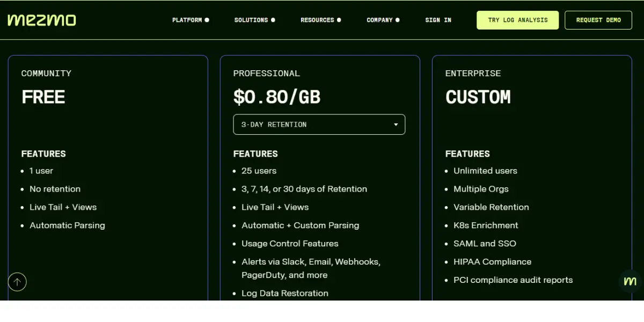Image resolution: width=644 pixels, height=322 pixels.
Task: Click the Request Demo button
Action: [598, 20]
